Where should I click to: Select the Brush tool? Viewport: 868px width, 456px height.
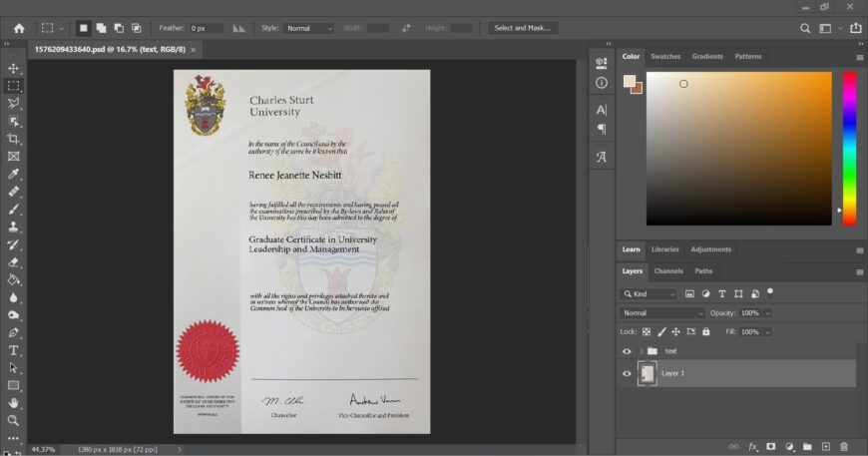tap(13, 210)
